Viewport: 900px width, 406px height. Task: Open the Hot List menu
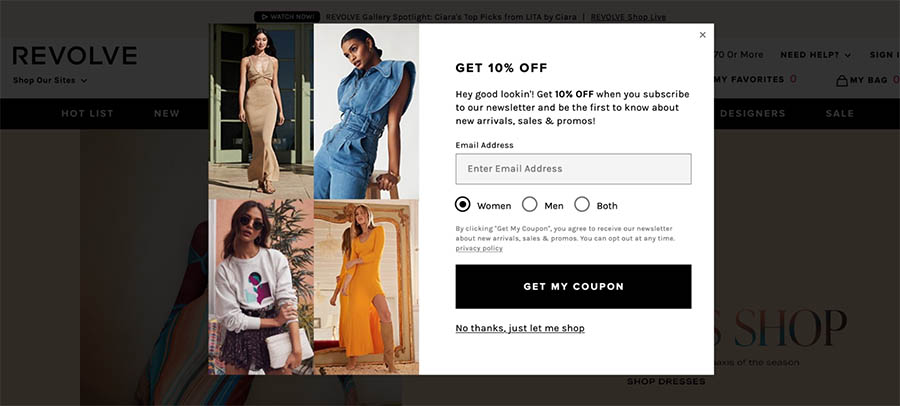point(87,114)
